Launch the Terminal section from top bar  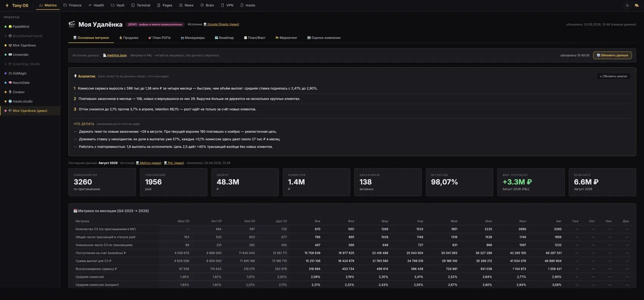(141, 5)
